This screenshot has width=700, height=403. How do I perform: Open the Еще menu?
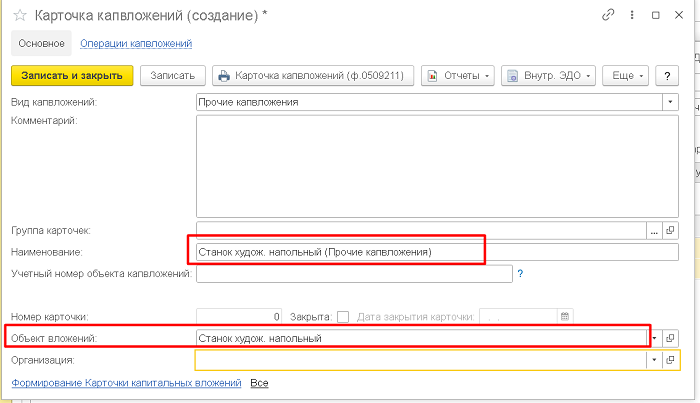coord(628,75)
